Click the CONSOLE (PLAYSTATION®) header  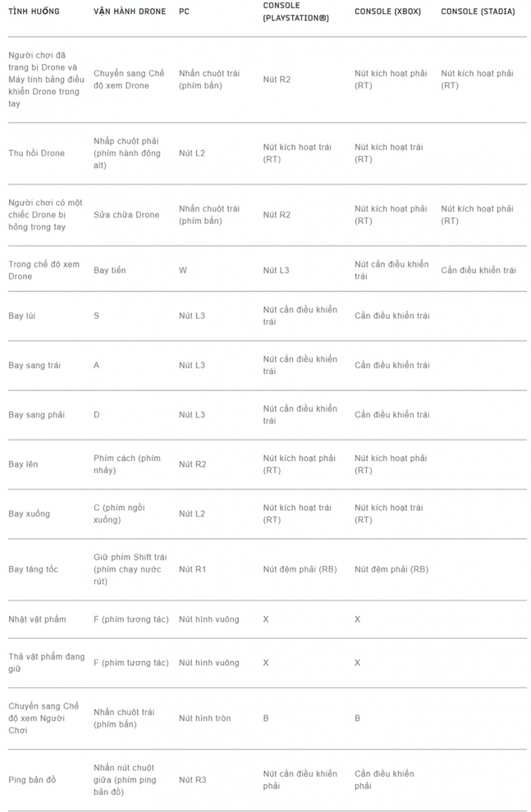[296, 12]
